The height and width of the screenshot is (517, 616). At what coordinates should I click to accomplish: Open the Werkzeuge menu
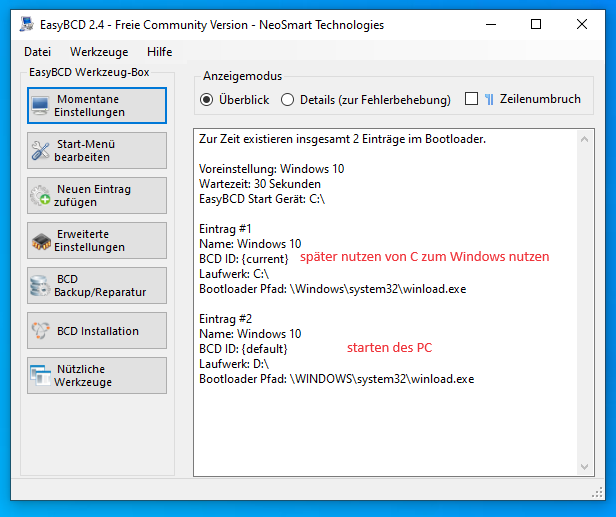coord(99,52)
